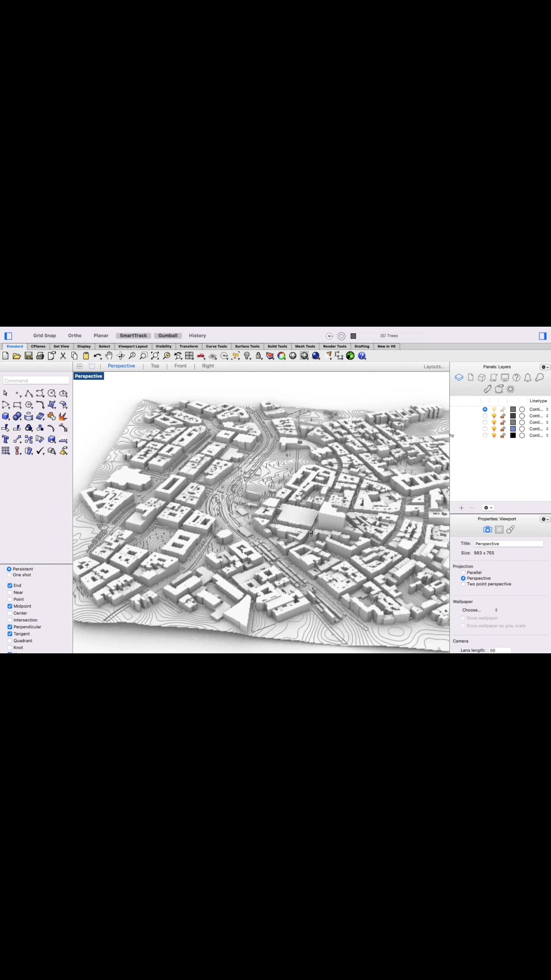Open the Layers panel gear dropdown

(545, 367)
